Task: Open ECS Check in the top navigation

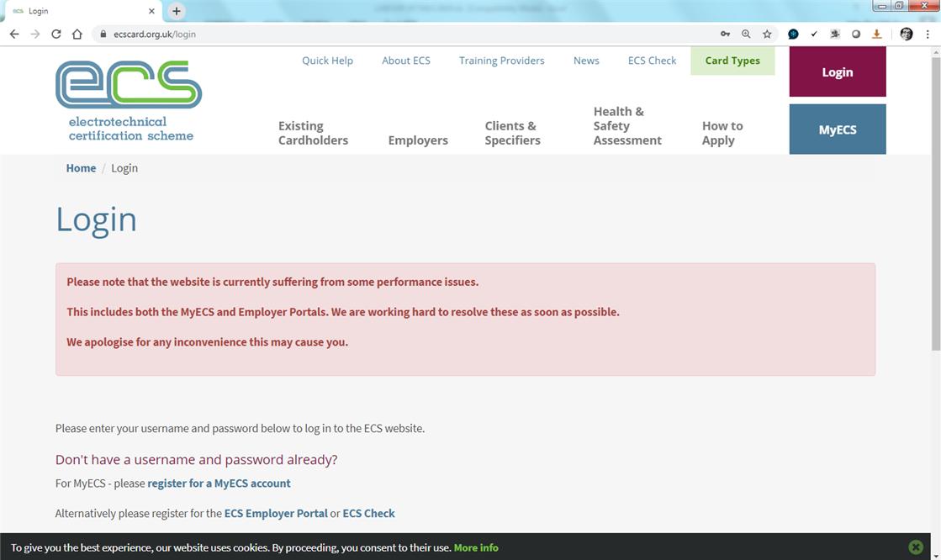Action: tap(652, 61)
